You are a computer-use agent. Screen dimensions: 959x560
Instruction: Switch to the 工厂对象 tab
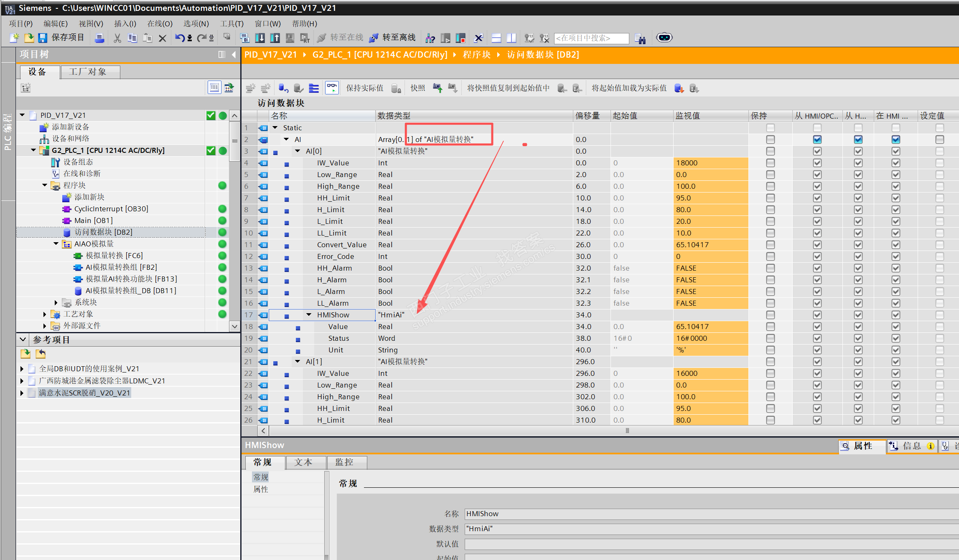[x=88, y=72]
